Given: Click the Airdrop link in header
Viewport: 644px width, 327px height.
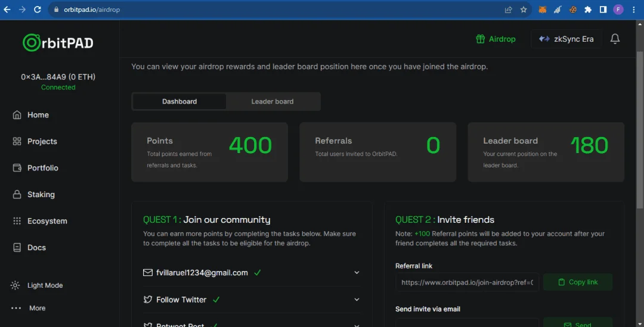Looking at the screenshot, I should click(x=496, y=39).
